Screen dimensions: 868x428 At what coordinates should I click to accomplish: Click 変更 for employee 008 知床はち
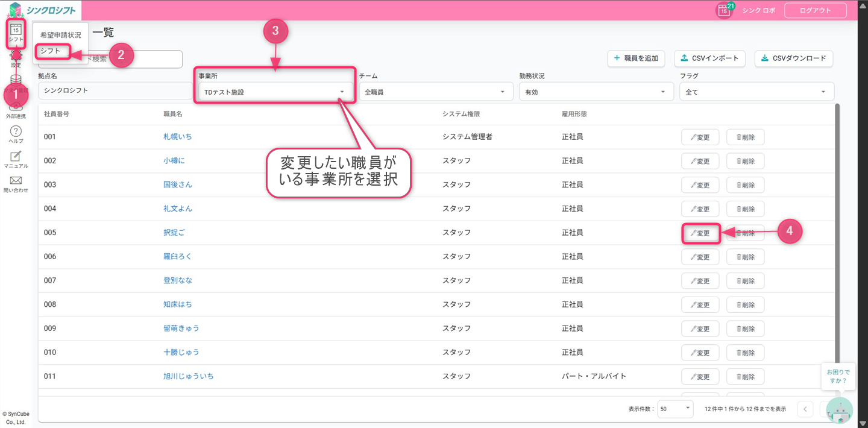pyautogui.click(x=700, y=305)
